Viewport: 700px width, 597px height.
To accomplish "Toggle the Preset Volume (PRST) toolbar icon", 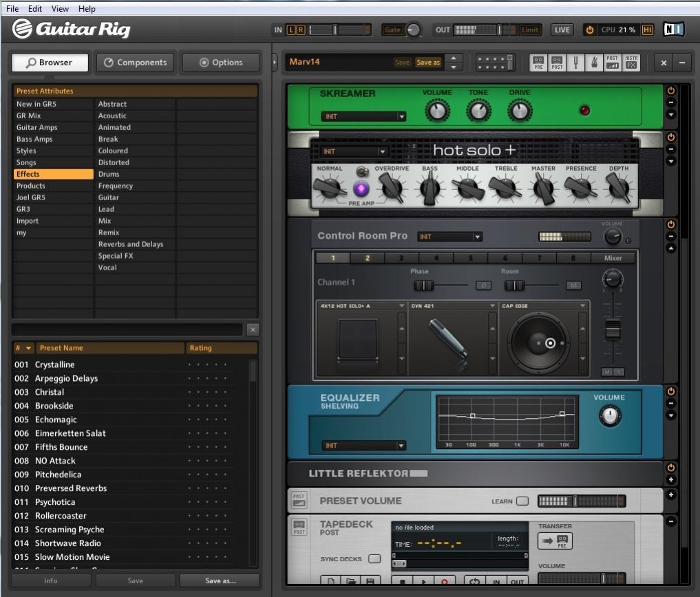I will point(613,63).
